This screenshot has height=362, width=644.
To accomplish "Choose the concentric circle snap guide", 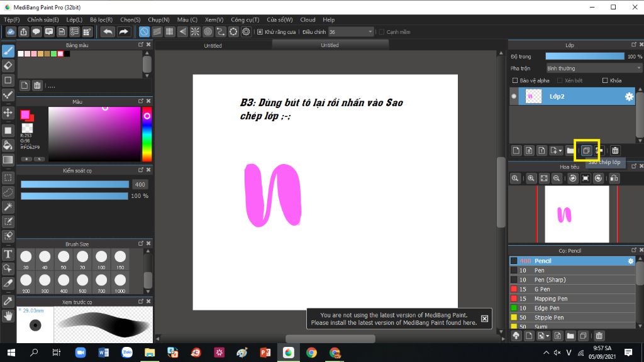I will (208, 31).
